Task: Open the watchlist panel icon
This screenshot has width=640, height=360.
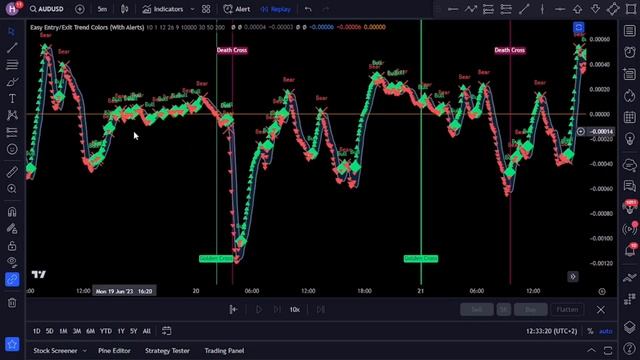Action: click(629, 31)
